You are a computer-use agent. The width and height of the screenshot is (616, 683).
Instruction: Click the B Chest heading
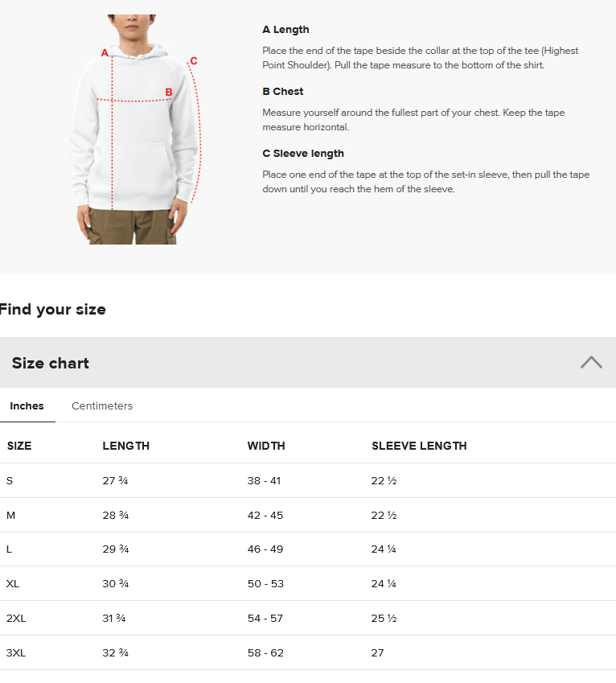coord(282,92)
